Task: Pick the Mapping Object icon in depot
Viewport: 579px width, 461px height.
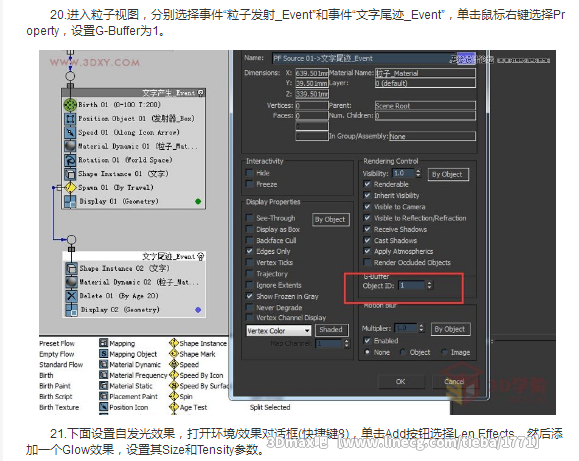Action: [103, 354]
